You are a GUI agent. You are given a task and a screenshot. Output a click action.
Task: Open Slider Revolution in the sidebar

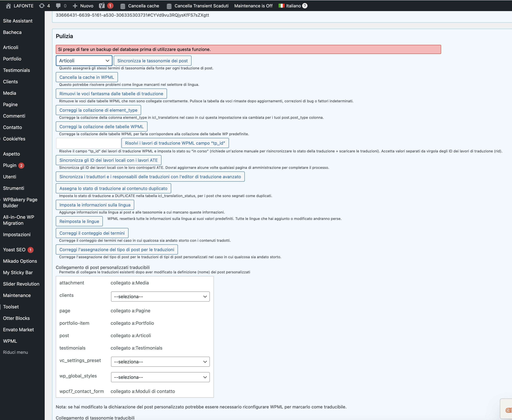pyautogui.click(x=21, y=284)
